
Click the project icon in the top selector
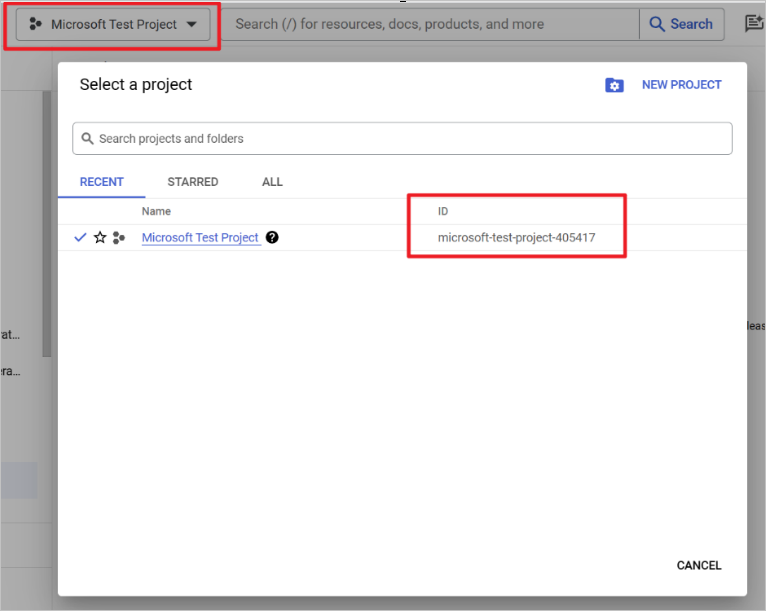pos(36,24)
